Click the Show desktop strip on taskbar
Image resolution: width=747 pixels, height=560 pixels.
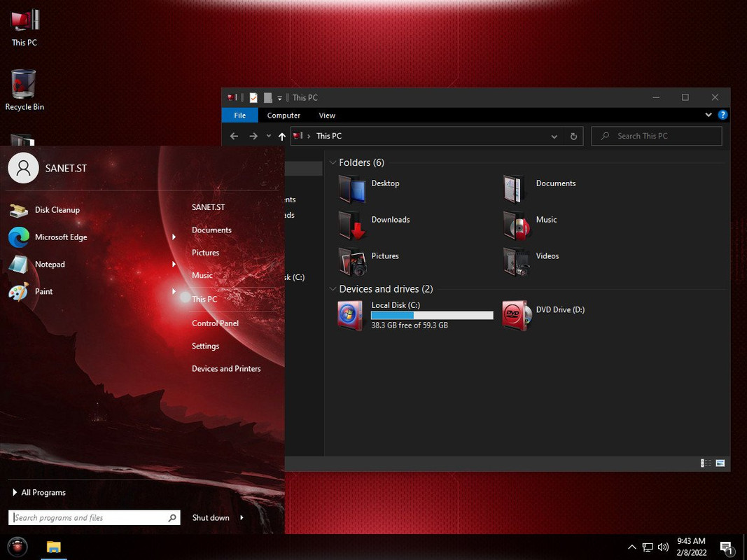[x=745, y=547]
